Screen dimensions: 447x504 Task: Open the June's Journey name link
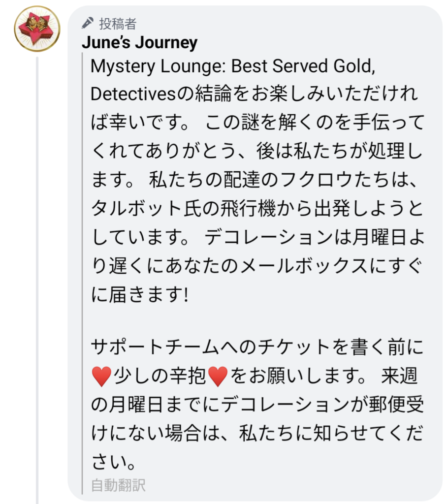[x=139, y=43]
